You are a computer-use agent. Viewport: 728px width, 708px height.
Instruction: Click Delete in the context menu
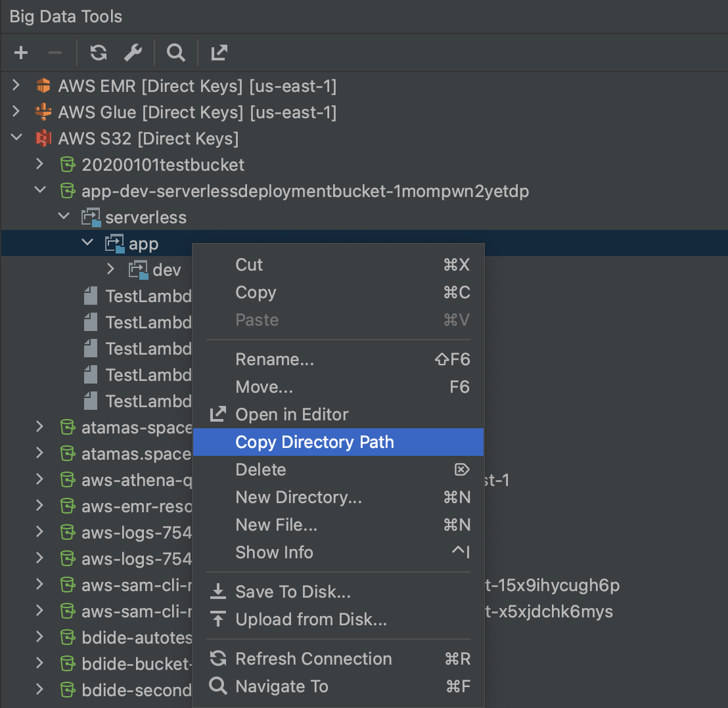(260, 469)
